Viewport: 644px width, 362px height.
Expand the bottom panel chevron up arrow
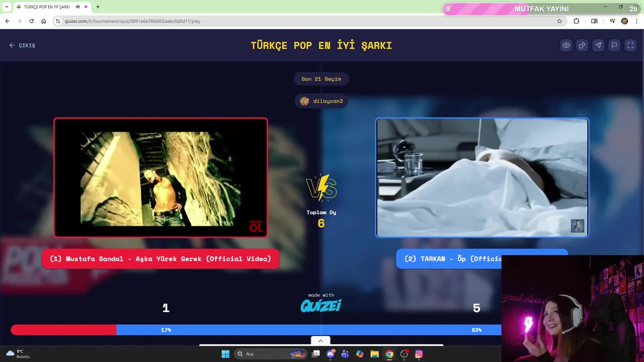320,341
